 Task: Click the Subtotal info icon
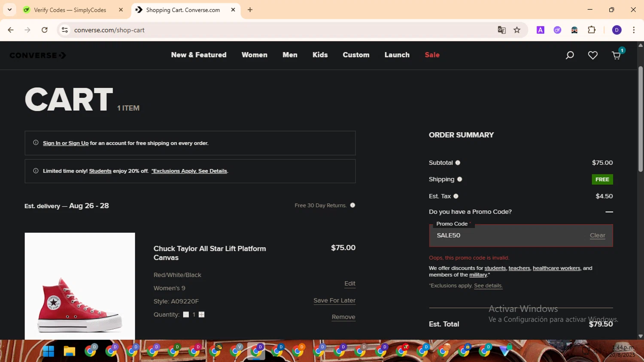[x=458, y=163]
